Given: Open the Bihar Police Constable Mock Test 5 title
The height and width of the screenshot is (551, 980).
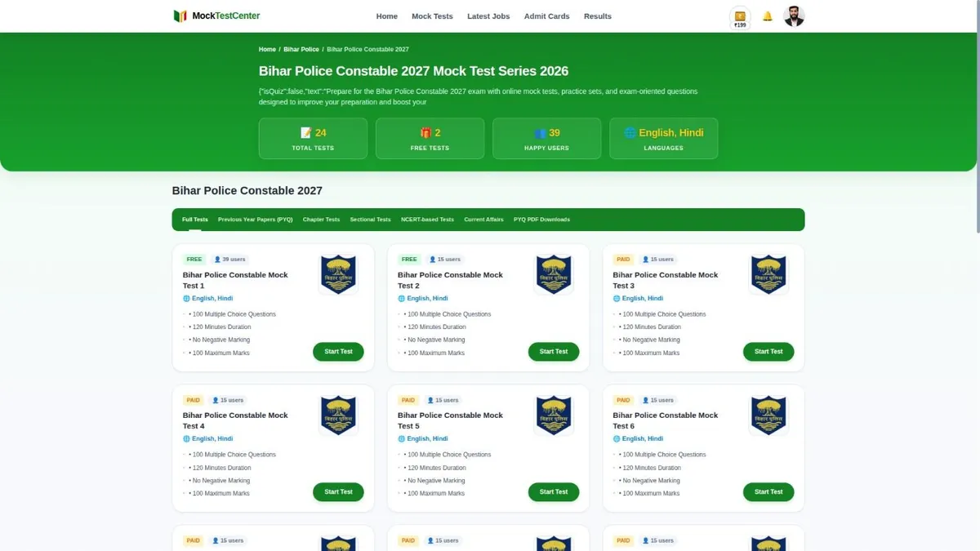Looking at the screenshot, I should pos(450,420).
